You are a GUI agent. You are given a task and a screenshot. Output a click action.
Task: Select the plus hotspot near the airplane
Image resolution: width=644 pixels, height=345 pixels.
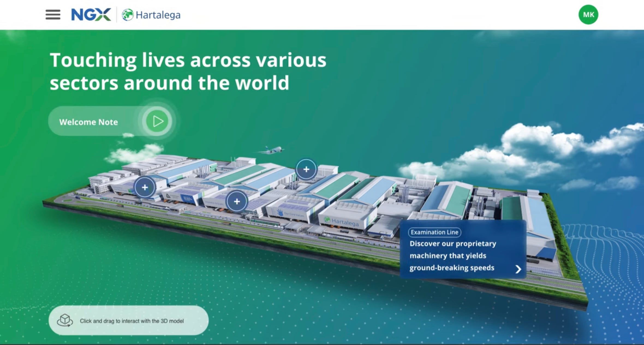(306, 169)
